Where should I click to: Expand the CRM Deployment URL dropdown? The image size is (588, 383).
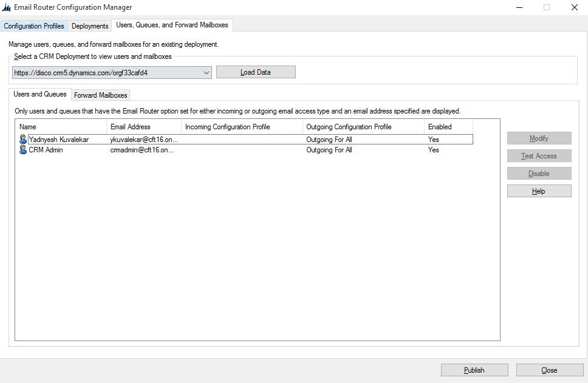[x=207, y=73]
